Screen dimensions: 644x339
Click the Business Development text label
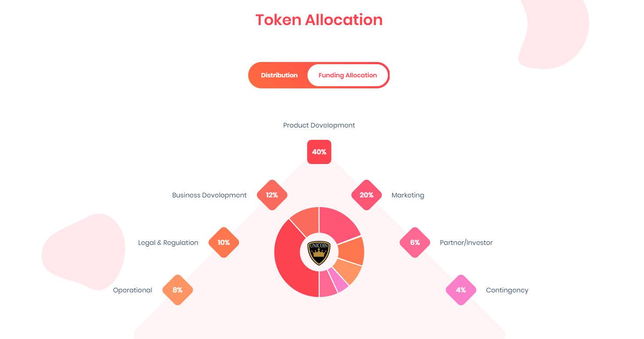pyautogui.click(x=209, y=195)
